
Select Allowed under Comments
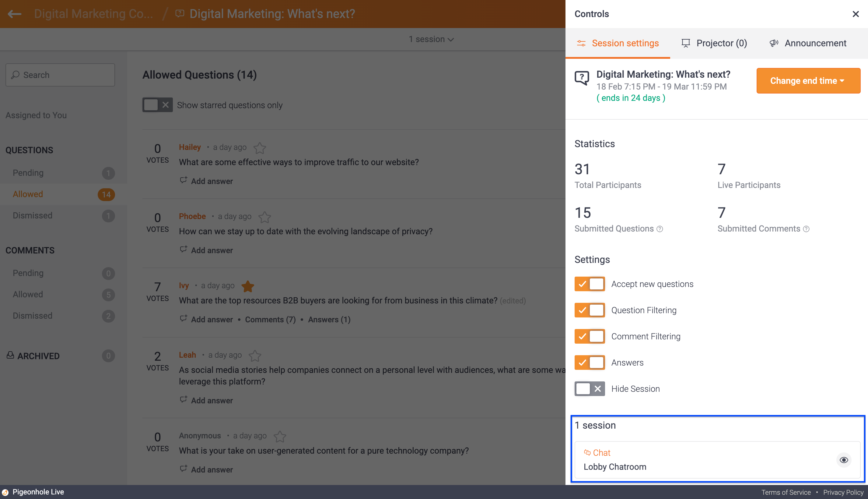[63, 294]
